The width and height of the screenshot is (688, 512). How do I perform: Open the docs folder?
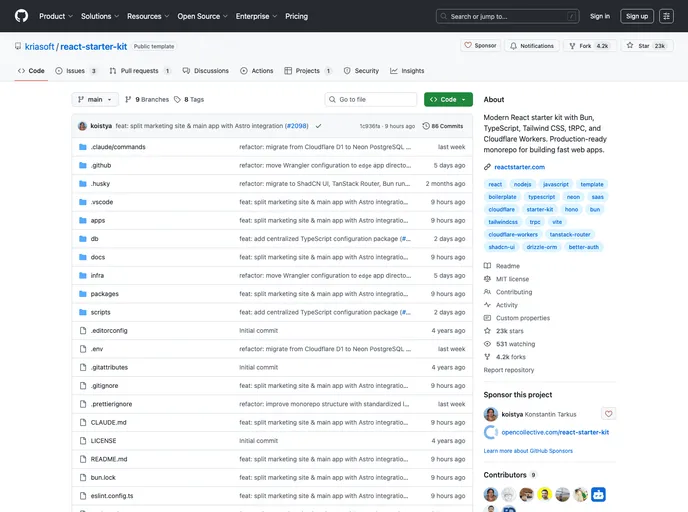[98, 257]
